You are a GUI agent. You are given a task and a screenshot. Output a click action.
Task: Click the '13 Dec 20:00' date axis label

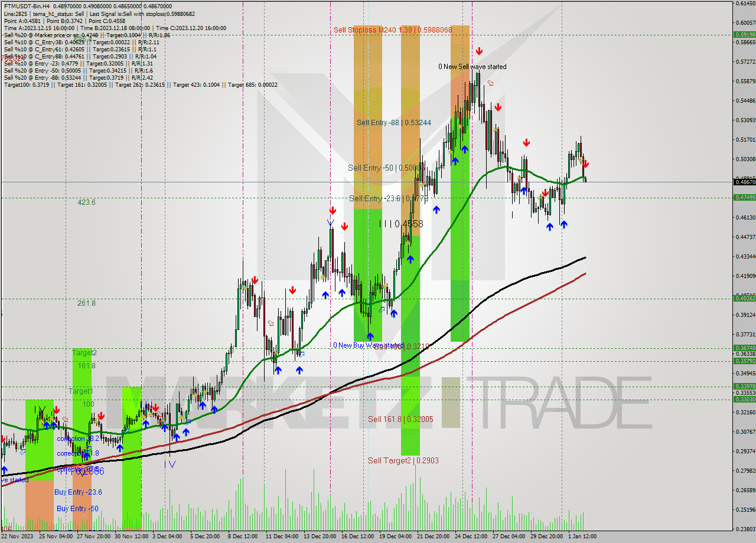(320, 537)
